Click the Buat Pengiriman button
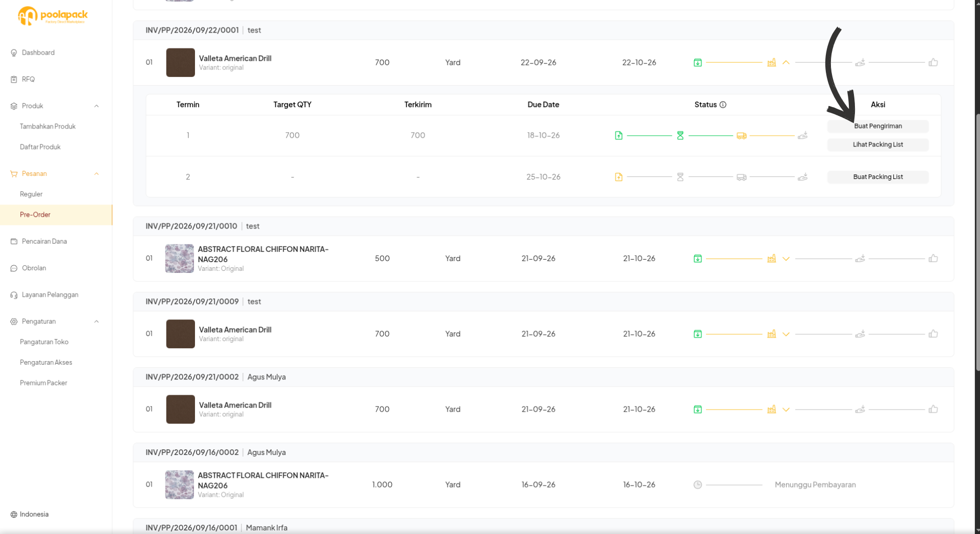The image size is (980, 534). click(x=878, y=126)
